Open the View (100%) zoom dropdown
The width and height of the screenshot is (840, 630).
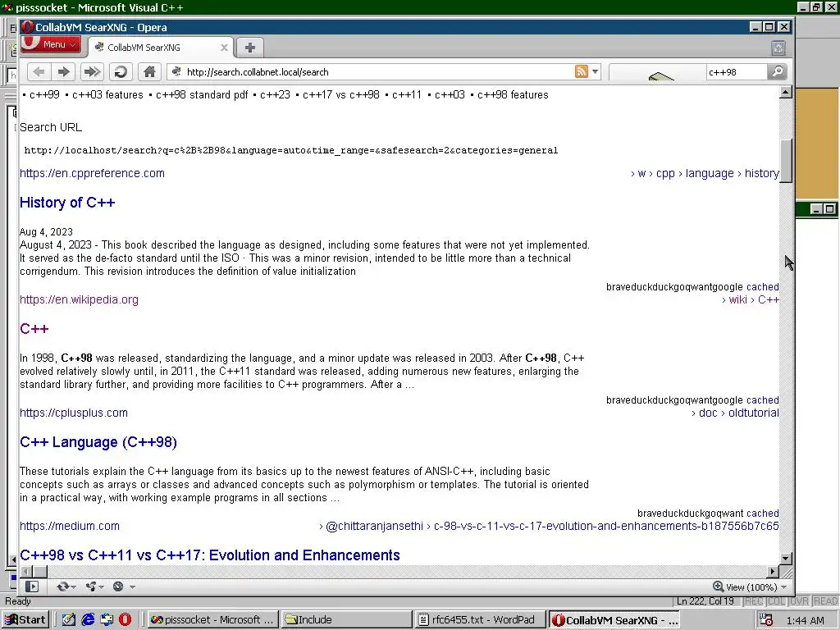tap(750, 587)
